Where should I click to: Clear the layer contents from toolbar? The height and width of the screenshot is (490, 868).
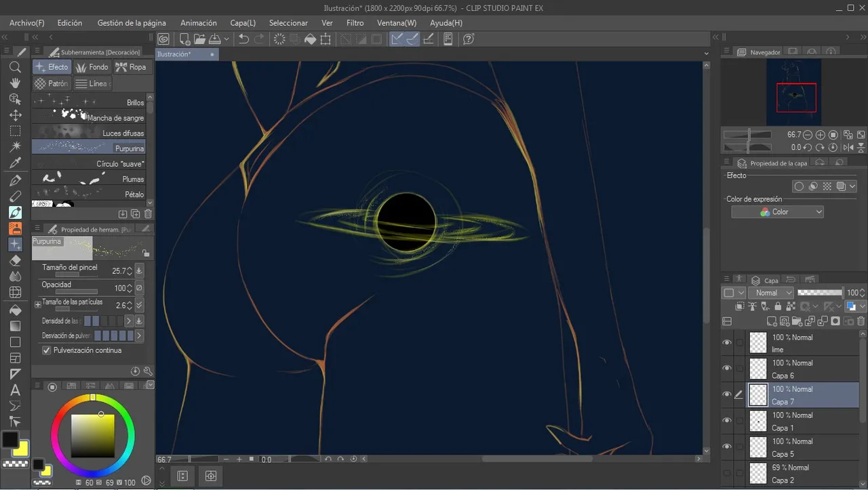pos(279,39)
